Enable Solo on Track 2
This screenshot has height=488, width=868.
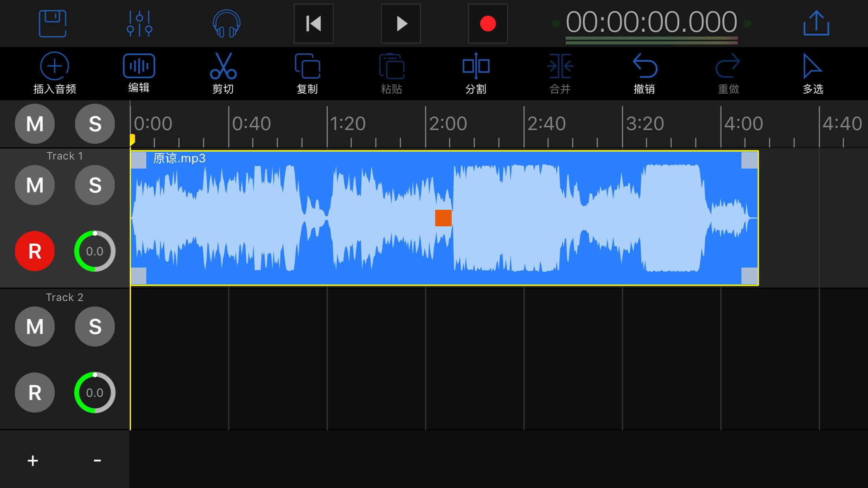[94, 327]
